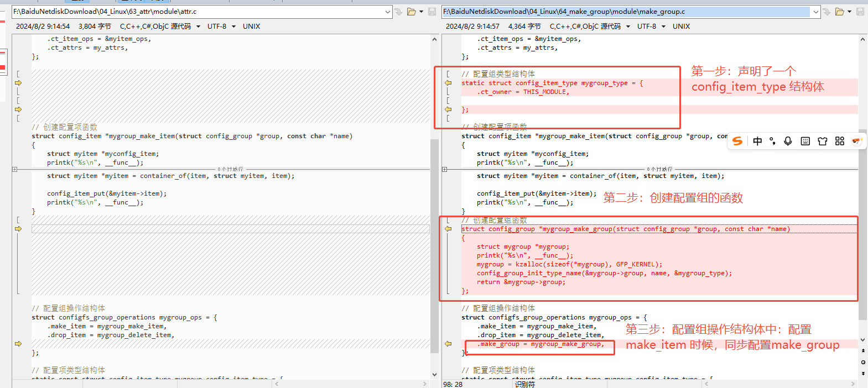
Task: Click right pane swap/reload arrow icon
Action: pyautogui.click(x=827, y=12)
